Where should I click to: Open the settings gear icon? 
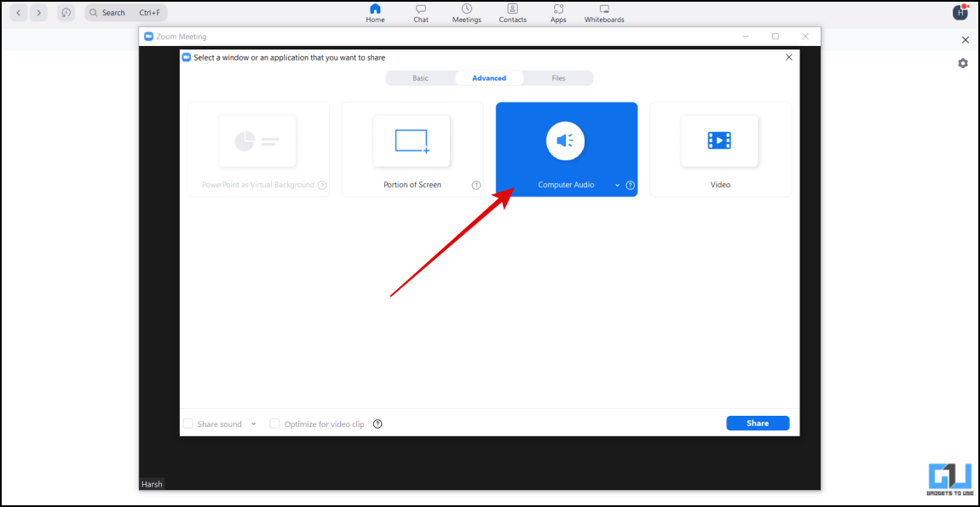click(963, 63)
